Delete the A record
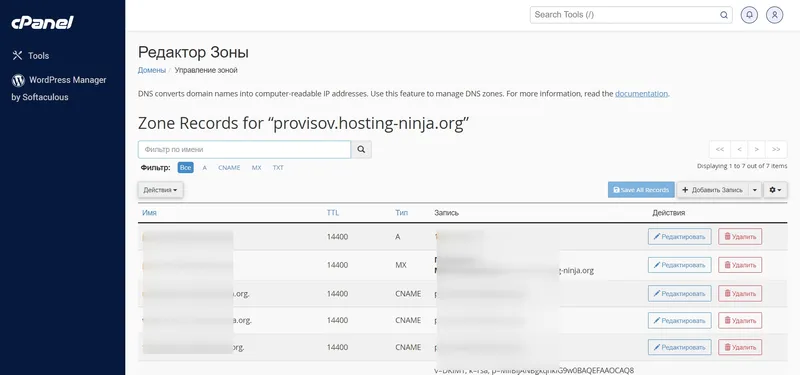The image size is (800, 375). 740,237
